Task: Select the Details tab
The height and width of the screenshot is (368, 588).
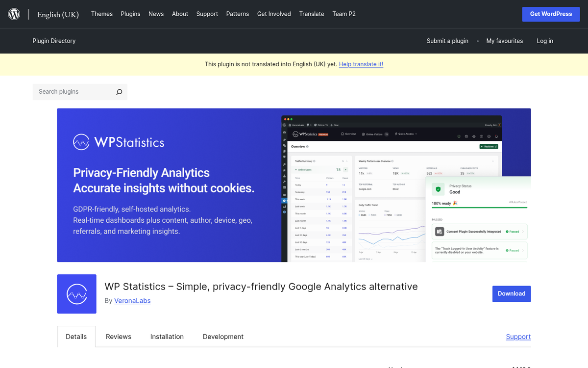Action: (x=76, y=337)
